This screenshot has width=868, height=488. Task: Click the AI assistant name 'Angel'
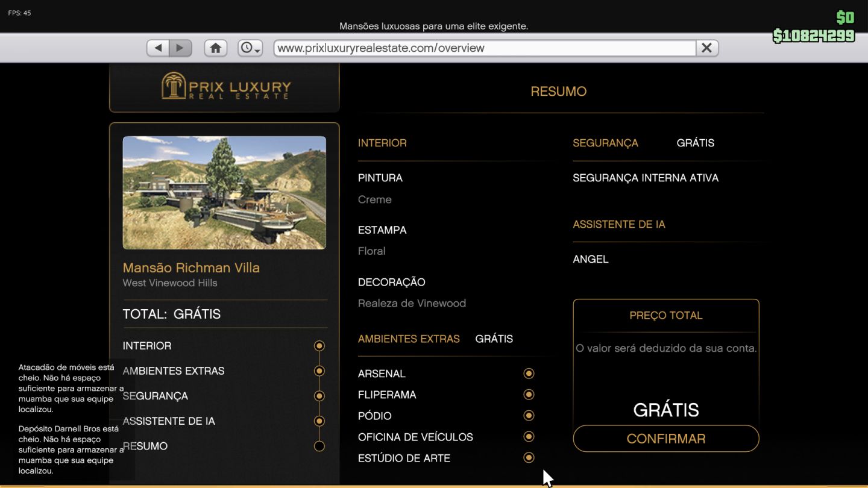[x=591, y=260]
